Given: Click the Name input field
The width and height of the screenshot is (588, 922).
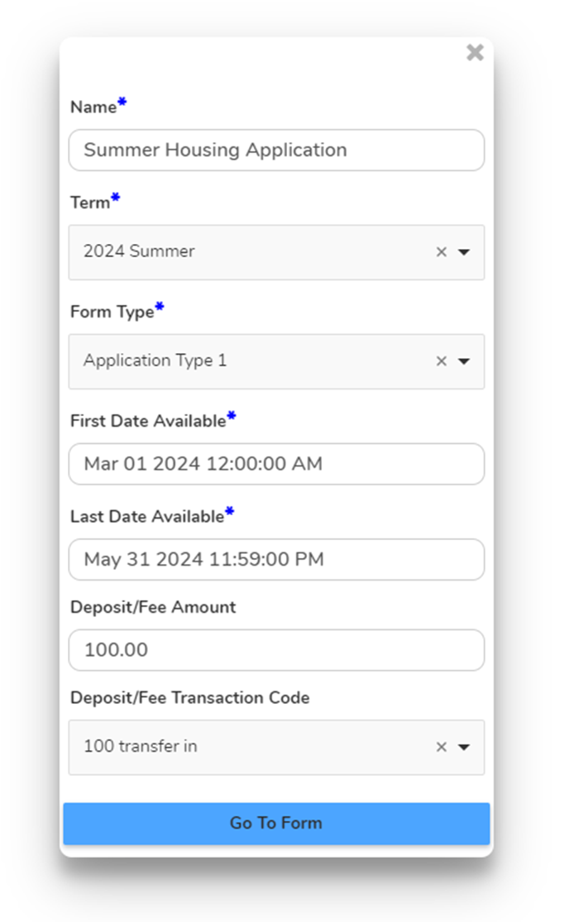Looking at the screenshot, I should [x=276, y=150].
